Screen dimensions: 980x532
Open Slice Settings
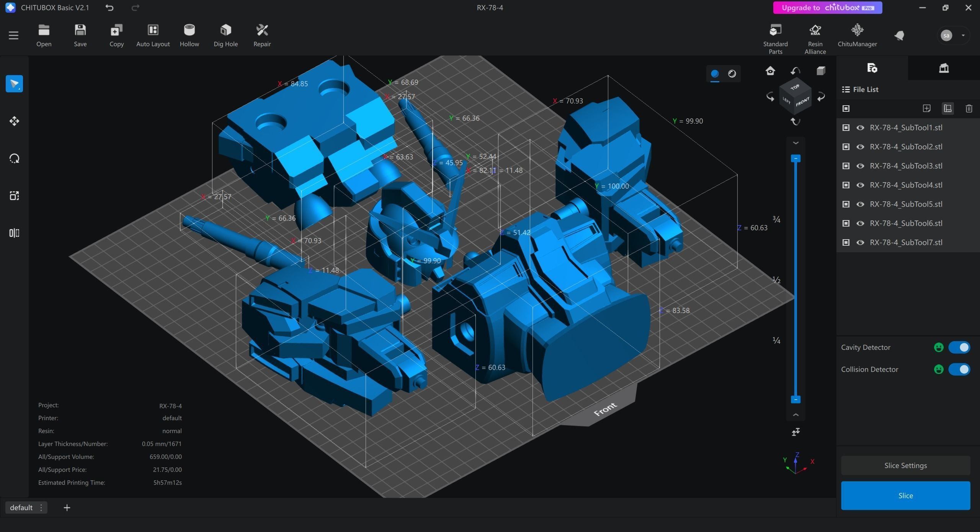[x=905, y=466]
